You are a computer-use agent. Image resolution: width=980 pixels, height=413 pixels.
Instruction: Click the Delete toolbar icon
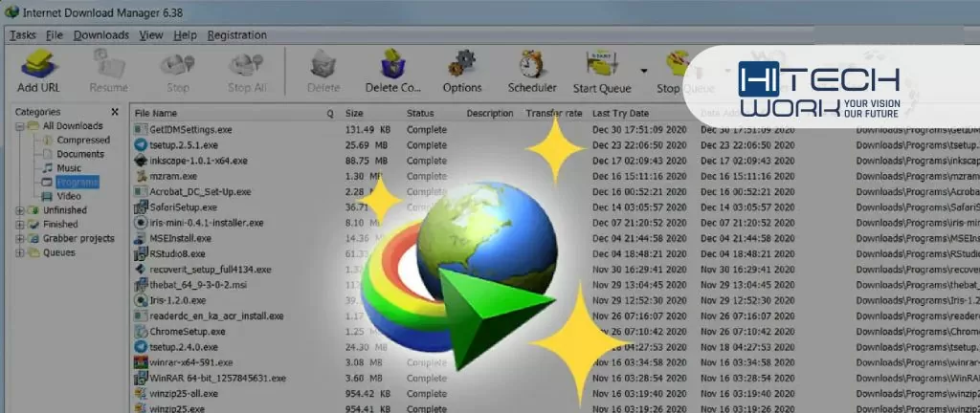pos(323,64)
